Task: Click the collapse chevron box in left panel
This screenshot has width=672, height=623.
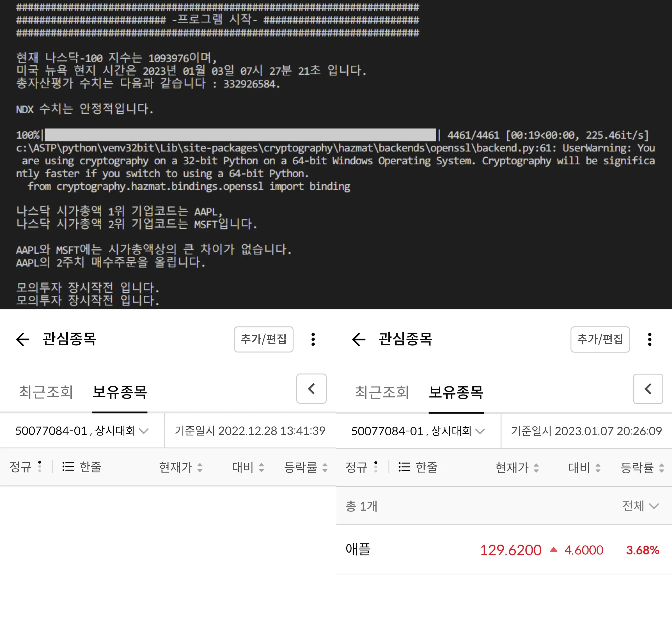Action: click(311, 389)
